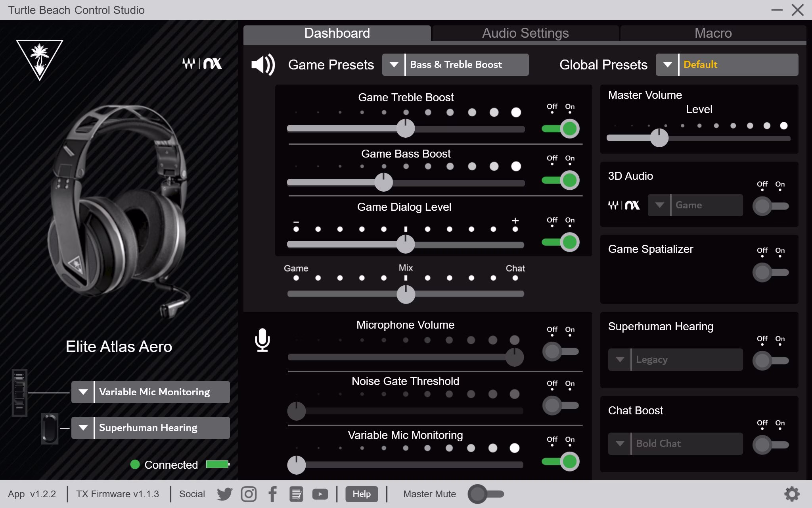Disable the Game Dialog Level toggle
This screenshot has width=812, height=508.
coord(561,242)
